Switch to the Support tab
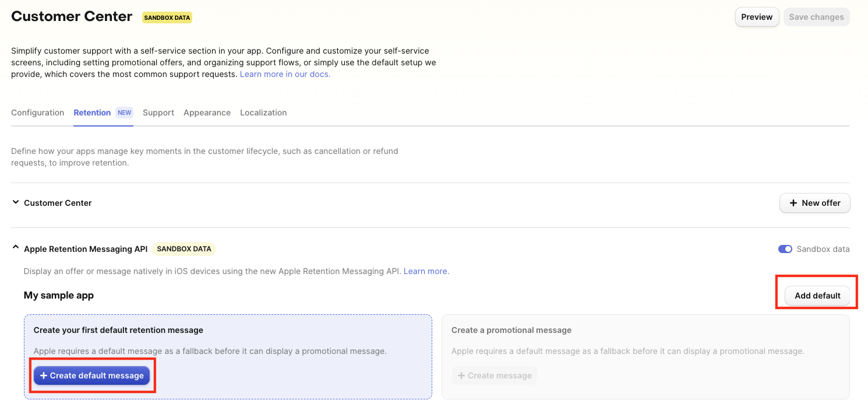Screen dimensions: 868x414 [158, 113]
